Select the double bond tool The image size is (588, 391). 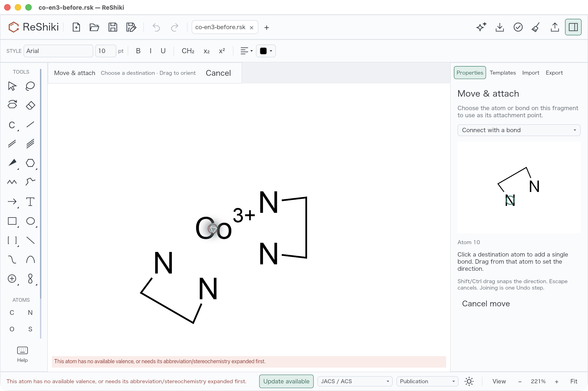[x=12, y=144]
